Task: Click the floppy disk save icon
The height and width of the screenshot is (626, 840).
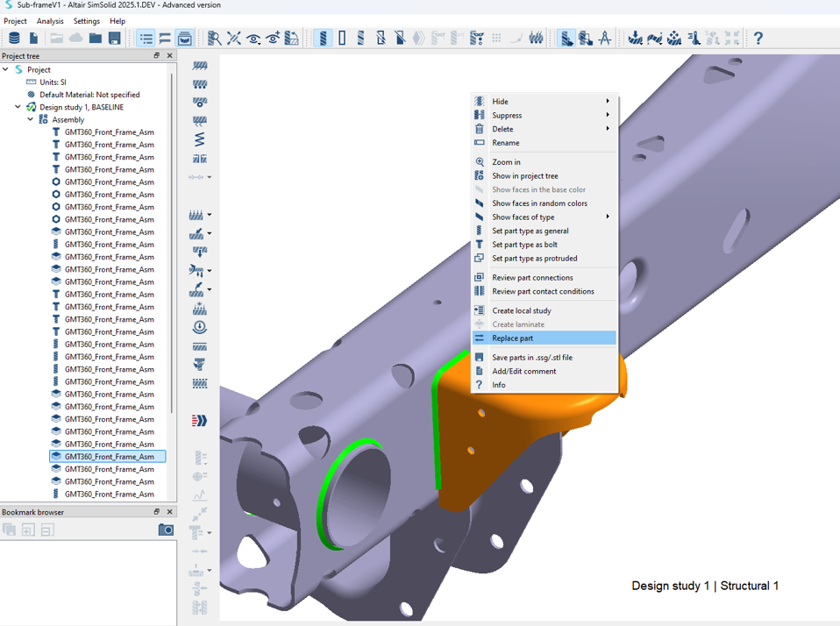Action: (114, 39)
